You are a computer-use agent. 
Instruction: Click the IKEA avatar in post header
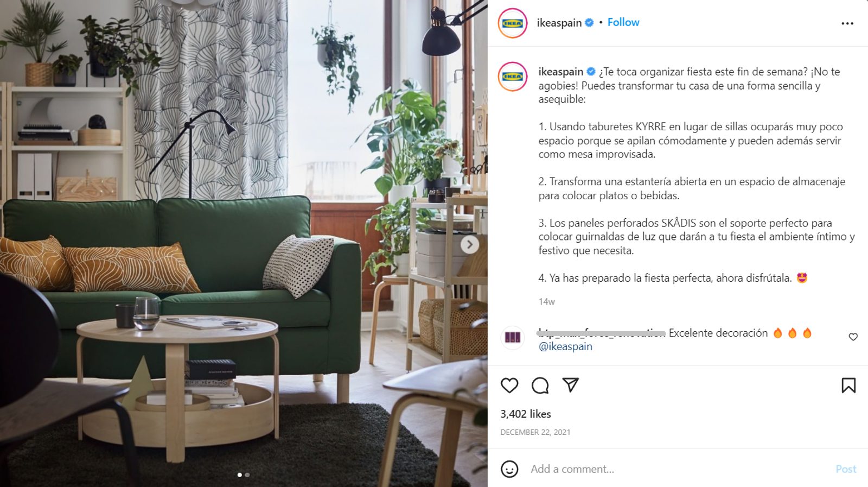tap(513, 23)
